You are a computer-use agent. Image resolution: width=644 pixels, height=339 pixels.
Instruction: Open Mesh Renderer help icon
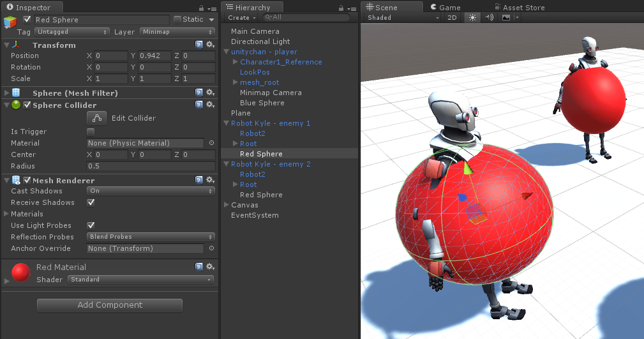(x=198, y=180)
